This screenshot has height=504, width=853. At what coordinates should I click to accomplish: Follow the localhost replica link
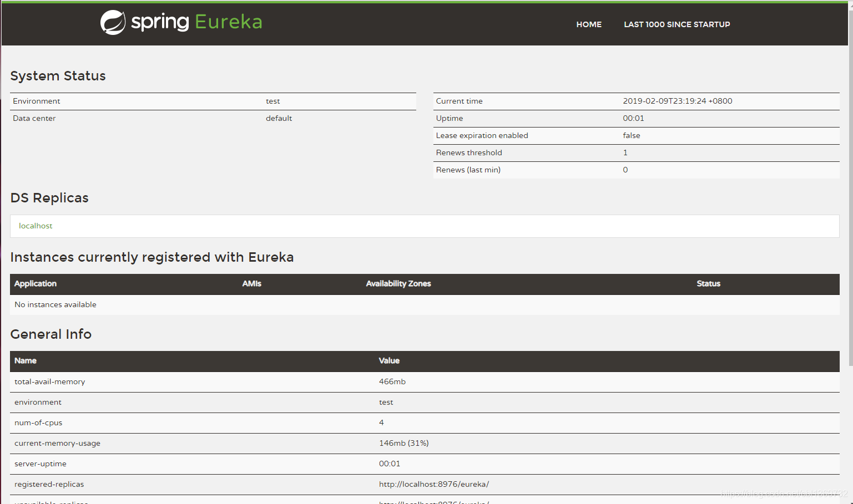tap(36, 226)
